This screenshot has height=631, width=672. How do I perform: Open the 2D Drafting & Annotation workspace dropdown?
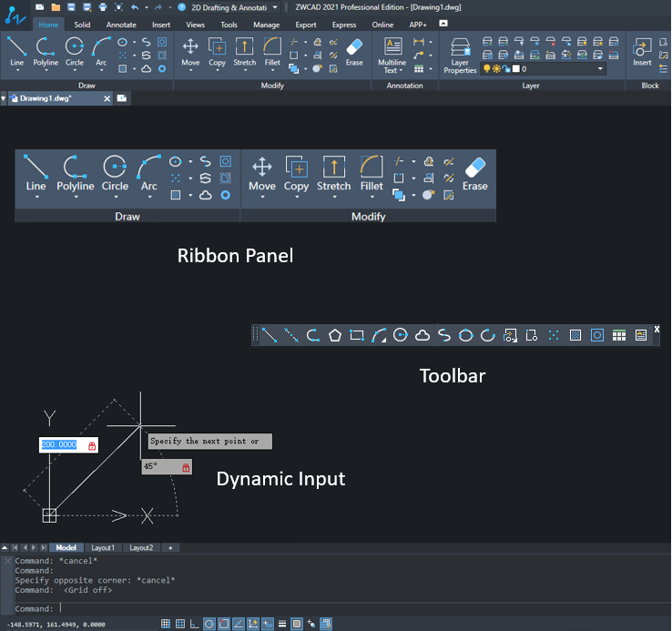275,6
